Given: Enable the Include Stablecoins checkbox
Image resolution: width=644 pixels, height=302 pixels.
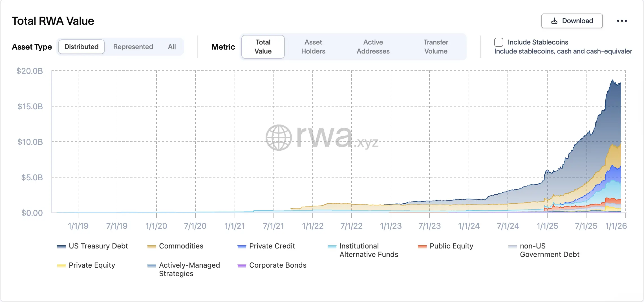Looking at the screenshot, I should [x=499, y=42].
